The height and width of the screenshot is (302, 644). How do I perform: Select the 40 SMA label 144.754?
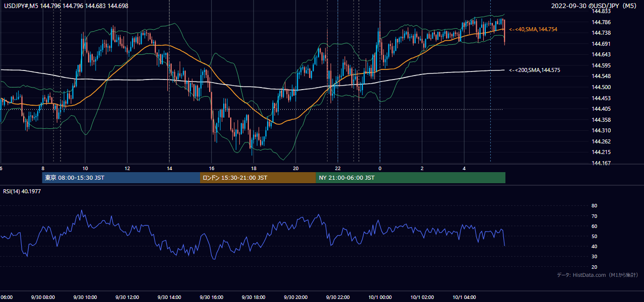(x=533, y=30)
